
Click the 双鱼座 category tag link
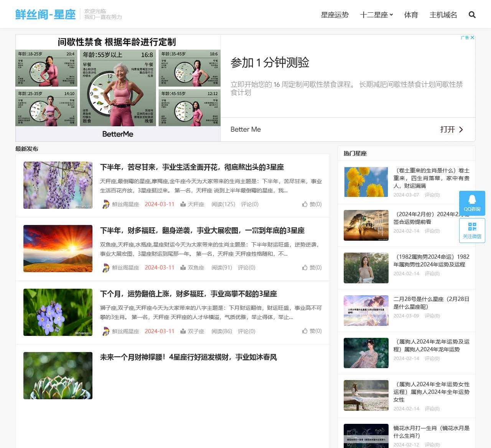pyautogui.click(x=196, y=268)
